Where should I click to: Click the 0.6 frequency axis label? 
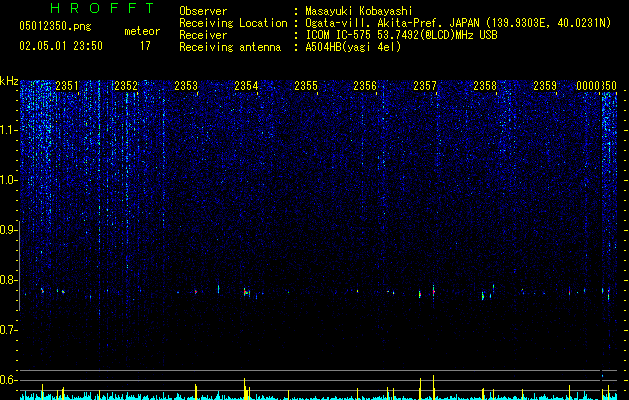[8, 380]
